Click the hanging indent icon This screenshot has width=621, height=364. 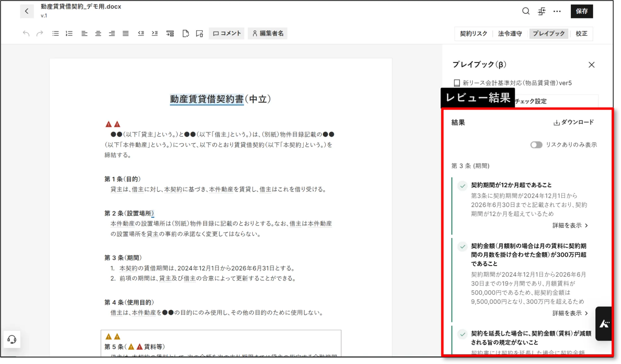pos(170,33)
